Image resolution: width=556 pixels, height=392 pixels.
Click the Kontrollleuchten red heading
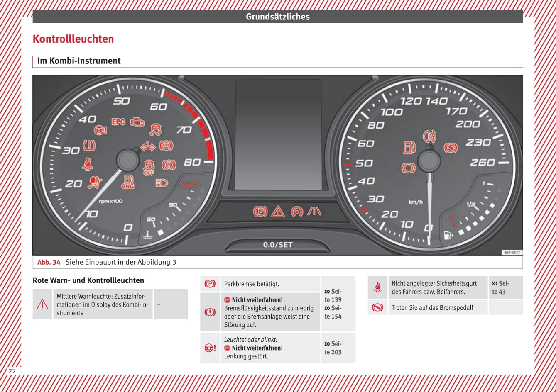point(73,39)
